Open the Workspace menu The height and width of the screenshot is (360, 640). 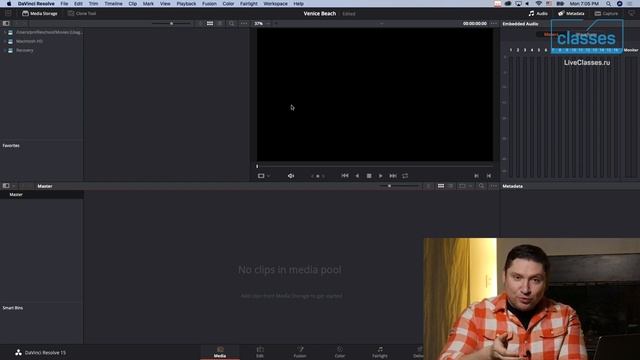(276, 4)
